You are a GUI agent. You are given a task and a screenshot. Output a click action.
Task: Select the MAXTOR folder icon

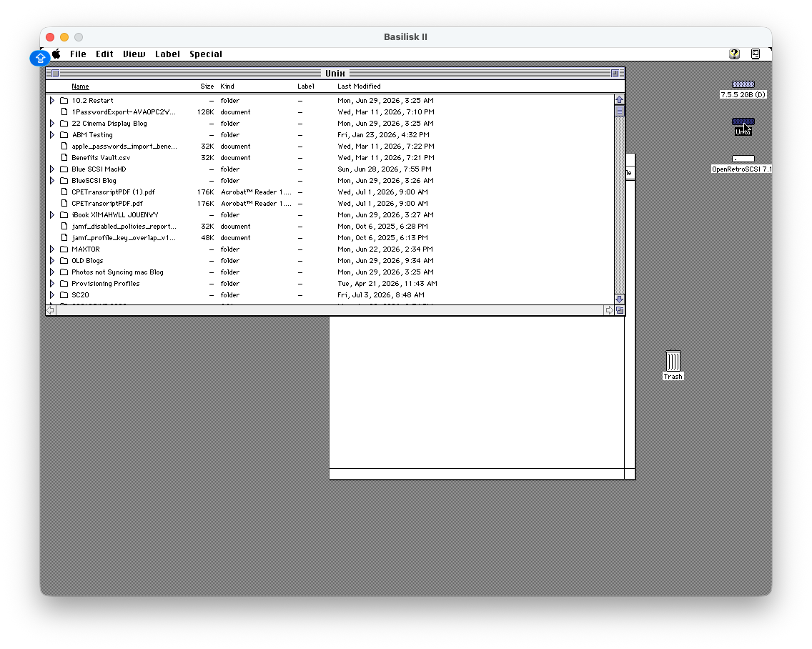64,249
